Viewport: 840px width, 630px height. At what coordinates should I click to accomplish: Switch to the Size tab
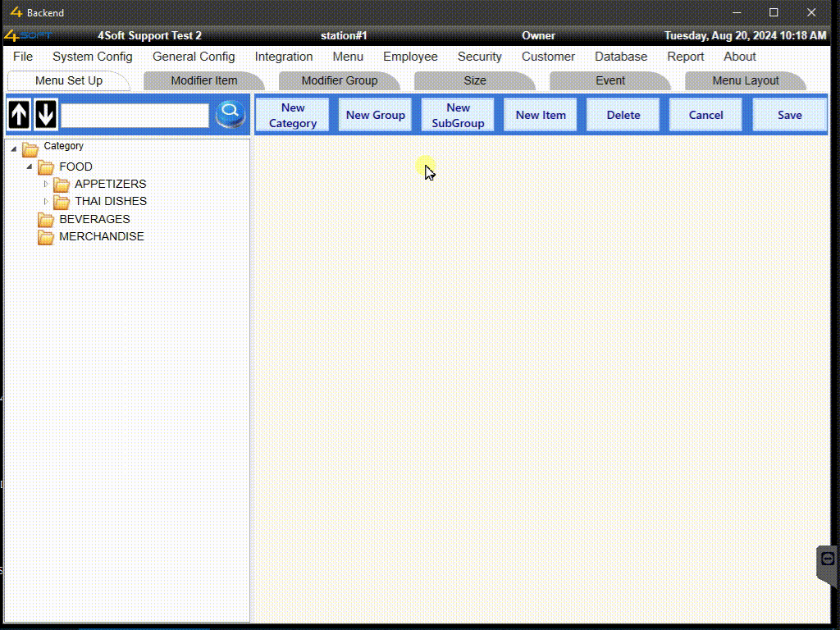point(475,80)
